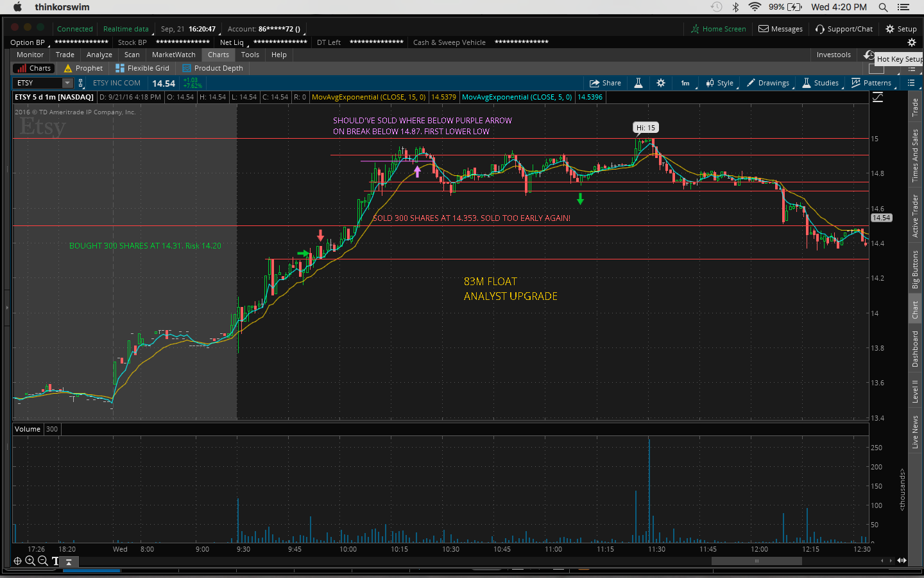Screen dimensions: 924x578
Task: Open the Help main tab
Action: click(279, 55)
